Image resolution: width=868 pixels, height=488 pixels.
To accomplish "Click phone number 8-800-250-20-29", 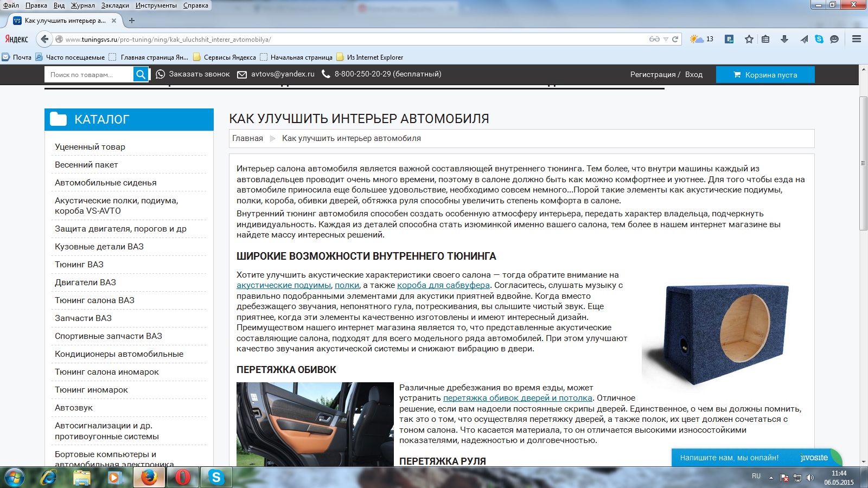I will [x=381, y=74].
